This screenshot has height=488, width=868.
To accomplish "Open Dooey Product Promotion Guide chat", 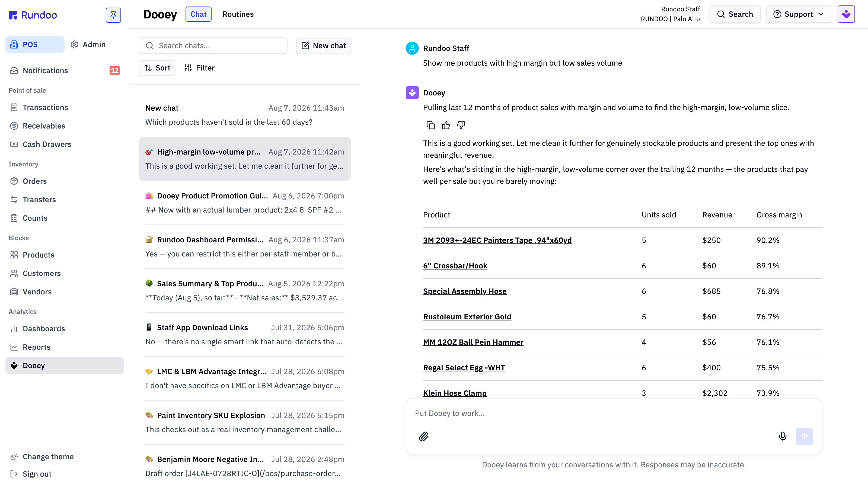I will click(245, 203).
